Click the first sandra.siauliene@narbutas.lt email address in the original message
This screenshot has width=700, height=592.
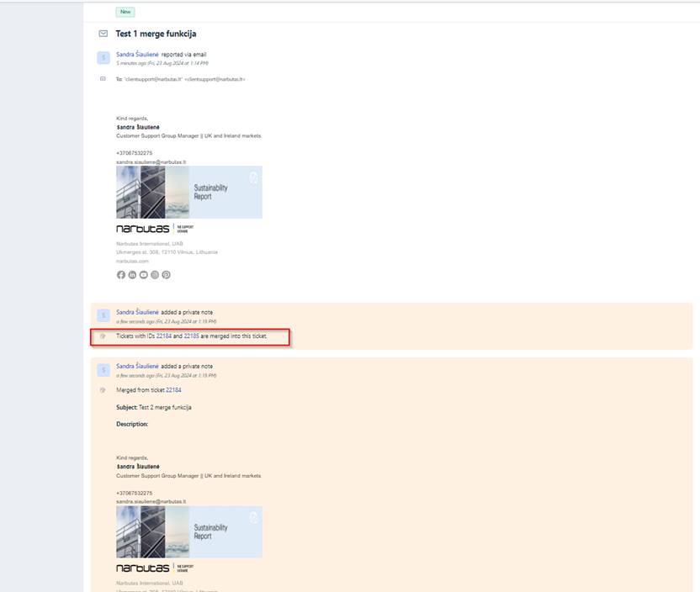coord(151,162)
